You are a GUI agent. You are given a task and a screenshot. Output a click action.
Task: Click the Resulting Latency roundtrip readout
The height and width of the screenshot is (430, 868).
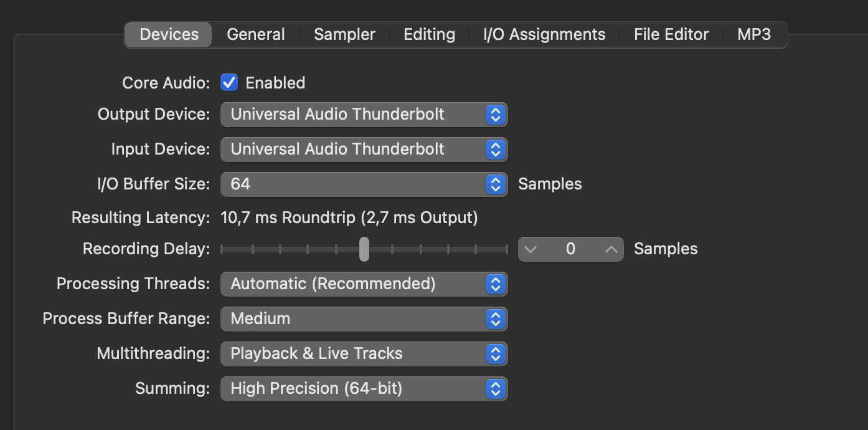[349, 218]
